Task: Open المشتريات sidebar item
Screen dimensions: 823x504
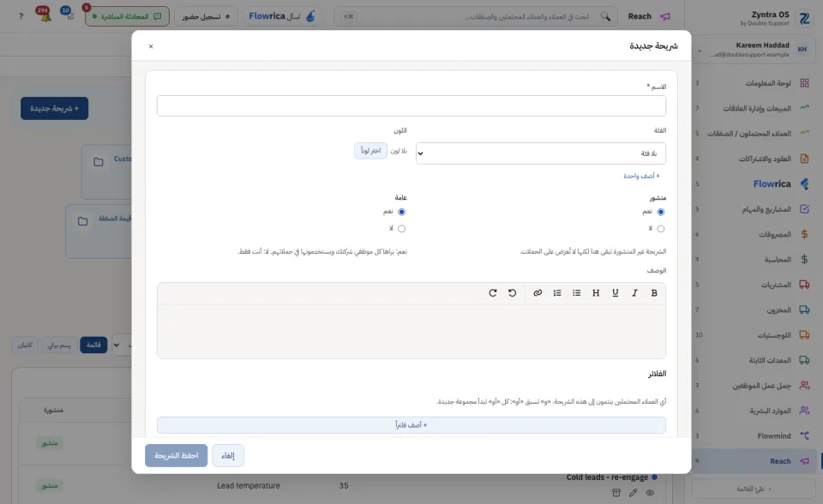Action: click(x=754, y=285)
